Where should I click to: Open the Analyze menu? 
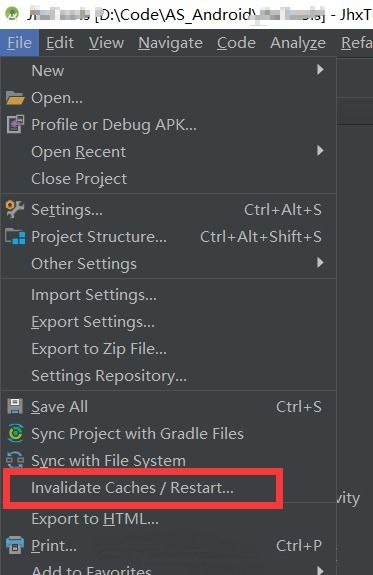(298, 43)
